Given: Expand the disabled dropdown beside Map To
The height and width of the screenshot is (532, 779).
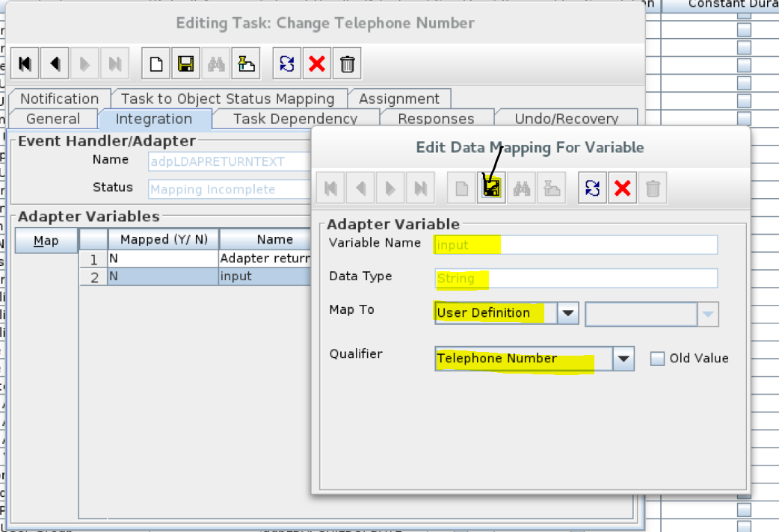Looking at the screenshot, I should coord(706,314).
